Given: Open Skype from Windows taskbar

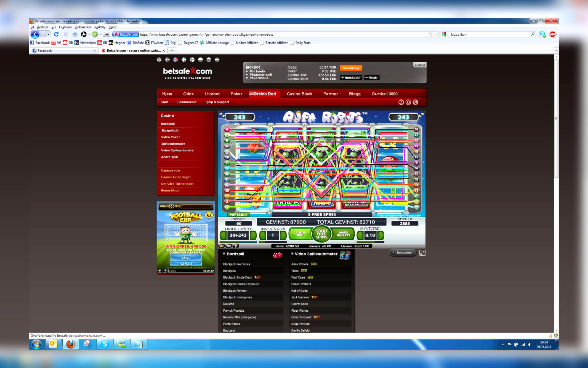Looking at the screenshot, I should [x=105, y=344].
